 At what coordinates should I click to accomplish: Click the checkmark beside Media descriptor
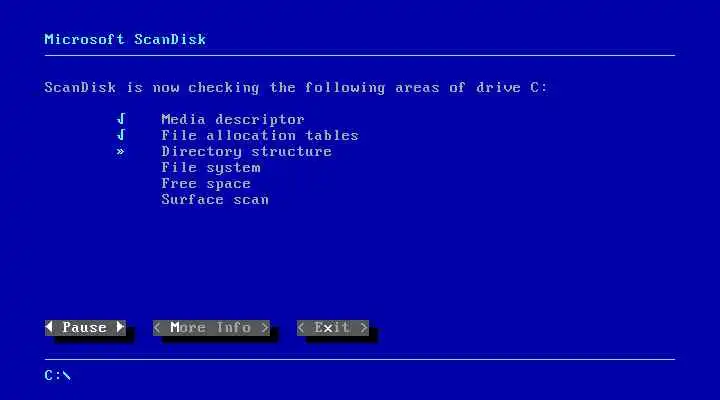point(121,119)
